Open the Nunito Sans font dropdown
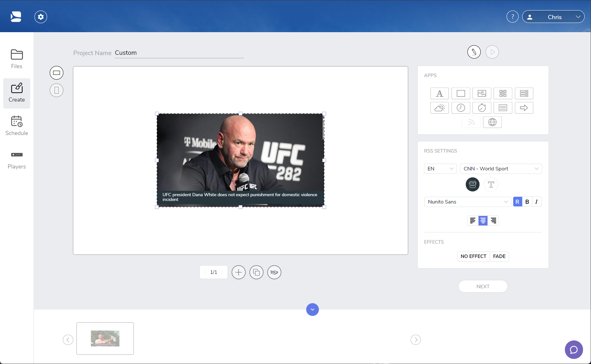 (x=467, y=202)
